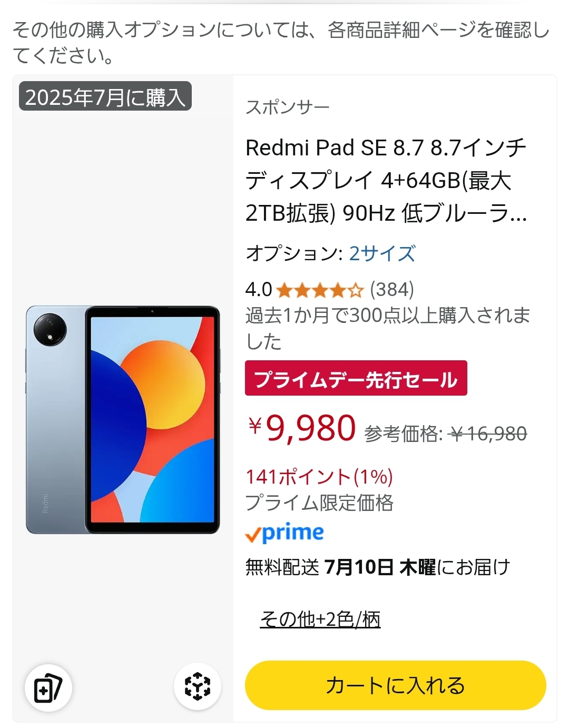This screenshot has height=728, width=569.
Task: Tap the スポンサー sponsored label
Action: pyautogui.click(x=288, y=107)
